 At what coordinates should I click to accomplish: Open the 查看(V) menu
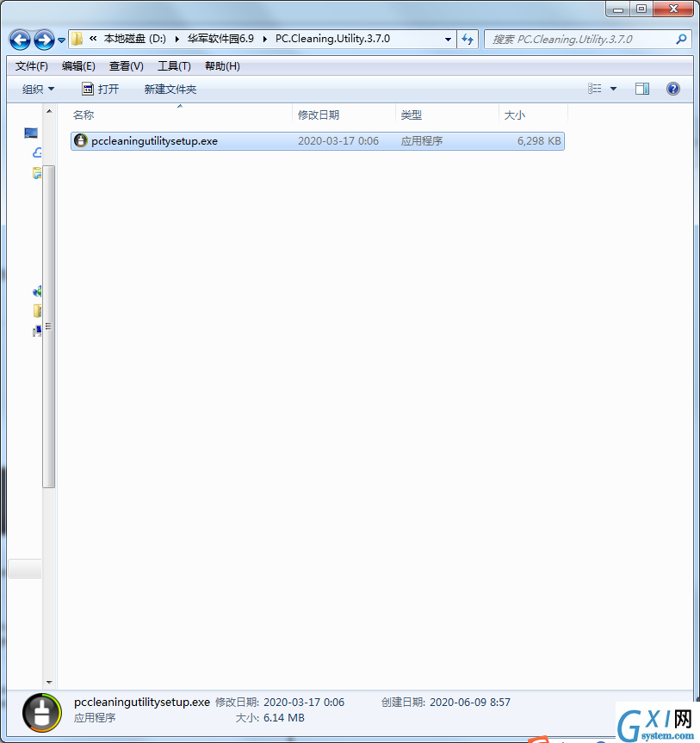[x=126, y=66]
